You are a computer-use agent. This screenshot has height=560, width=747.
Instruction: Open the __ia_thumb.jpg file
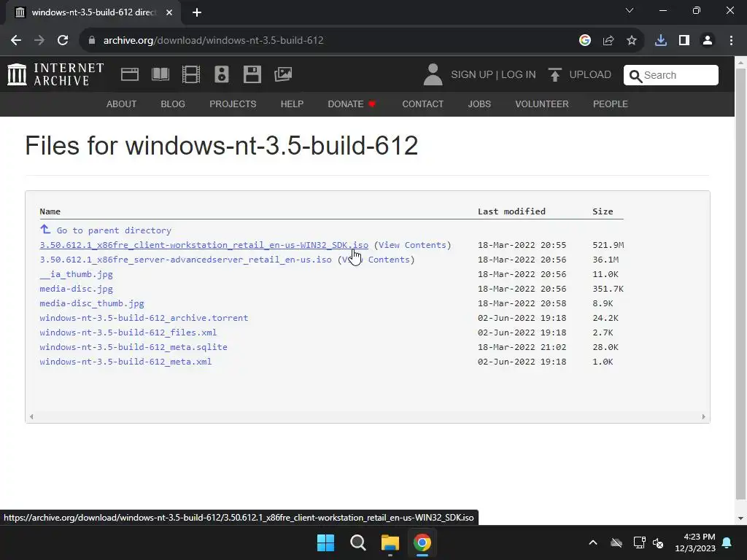[76, 274]
